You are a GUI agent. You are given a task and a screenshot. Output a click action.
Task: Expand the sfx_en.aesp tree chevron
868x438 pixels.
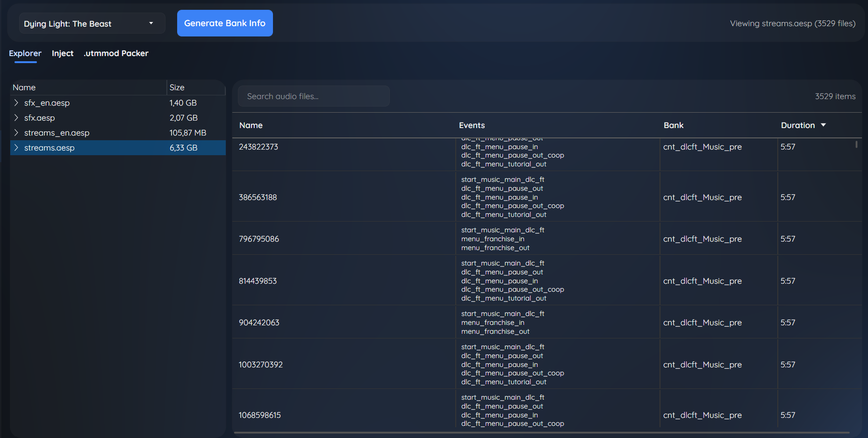[16, 103]
